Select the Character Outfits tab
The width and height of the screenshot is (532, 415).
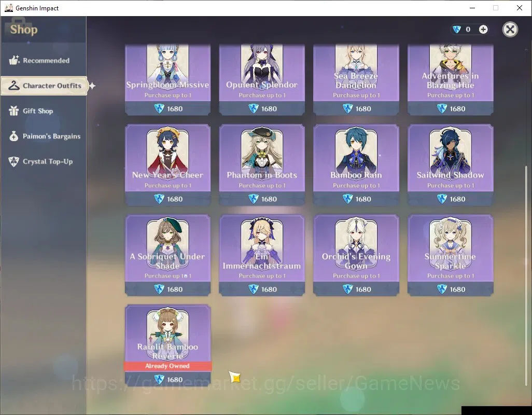pyautogui.click(x=44, y=86)
